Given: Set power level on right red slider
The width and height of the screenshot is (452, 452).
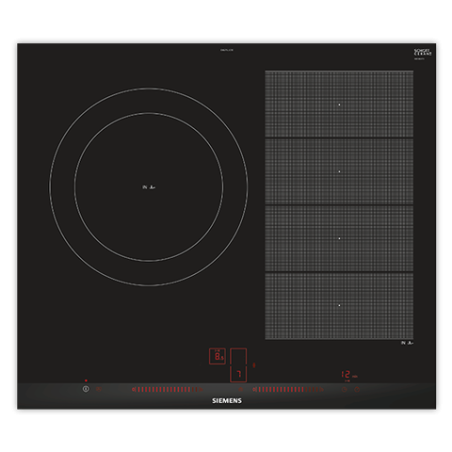Looking at the screenshot, I should pyautogui.click(x=288, y=389).
